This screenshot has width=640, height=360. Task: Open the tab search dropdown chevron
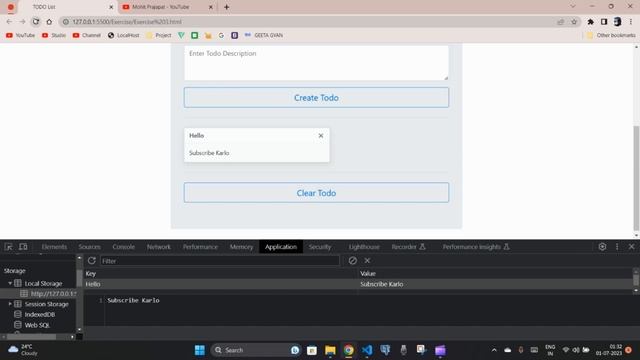[573, 7]
